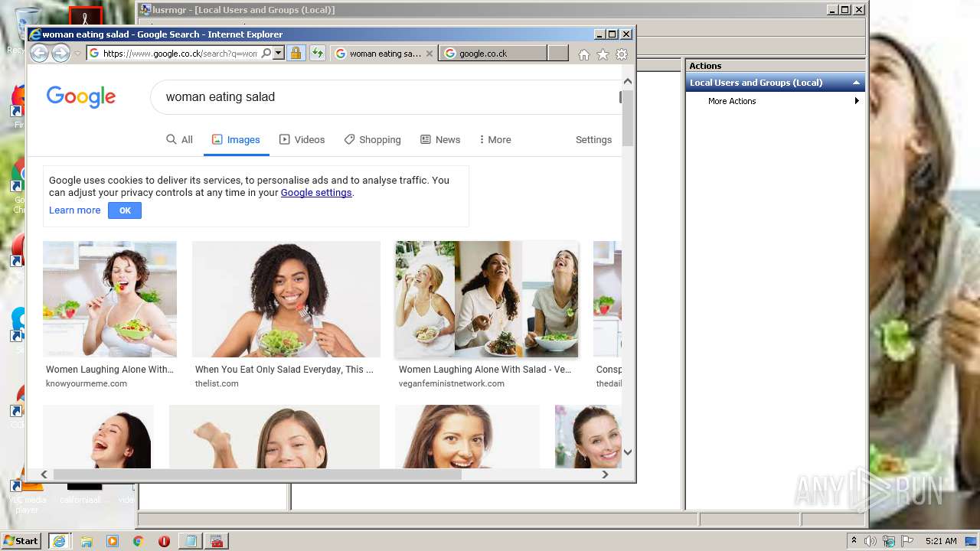Open the veganfeministnetwork.com image result
Image resolution: width=980 pixels, height=551 pixels.
point(487,299)
